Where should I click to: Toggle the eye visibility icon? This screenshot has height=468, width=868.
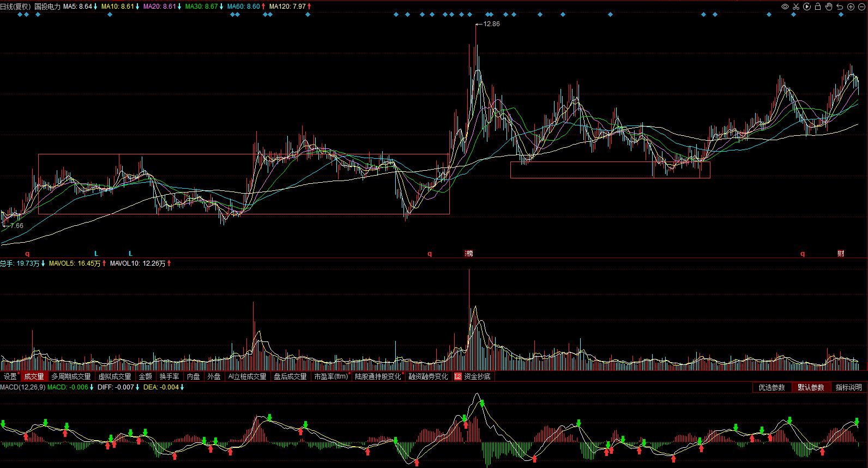tap(785, 7)
